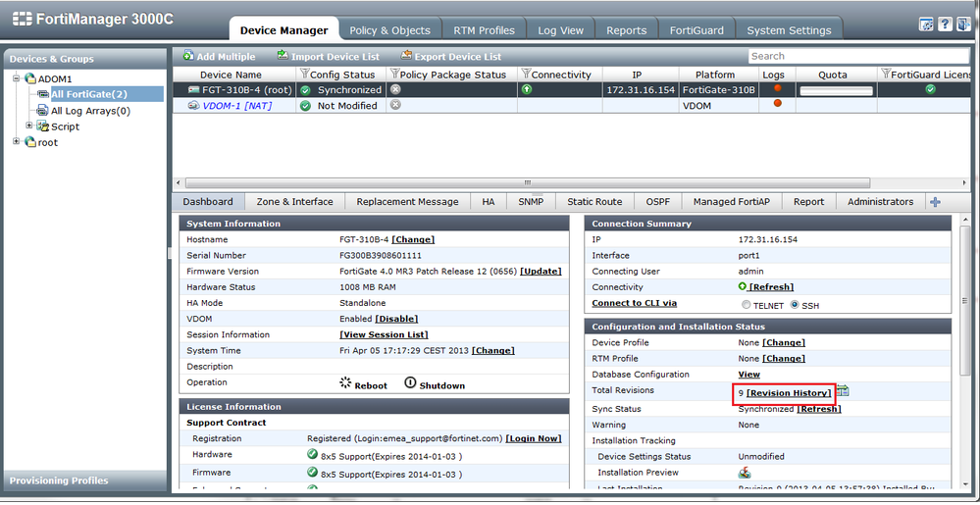This screenshot has width=980, height=505.
Task: Click the Export Device List icon
Action: 406,56
